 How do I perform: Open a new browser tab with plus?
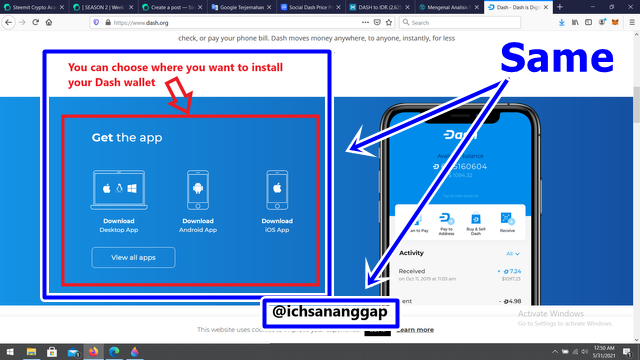click(x=560, y=7)
